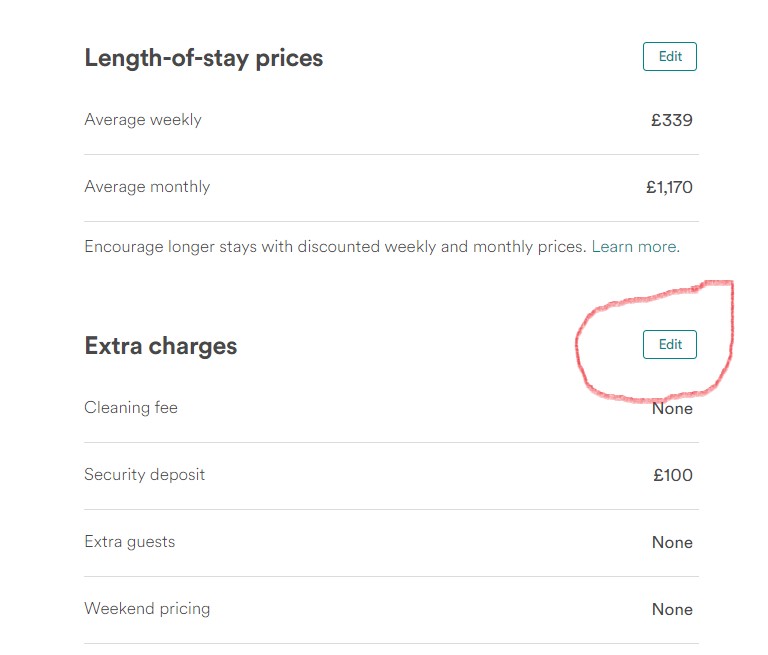Screen dimensions: 768x655
Task: Select the Security deposit label
Action: 144,475
